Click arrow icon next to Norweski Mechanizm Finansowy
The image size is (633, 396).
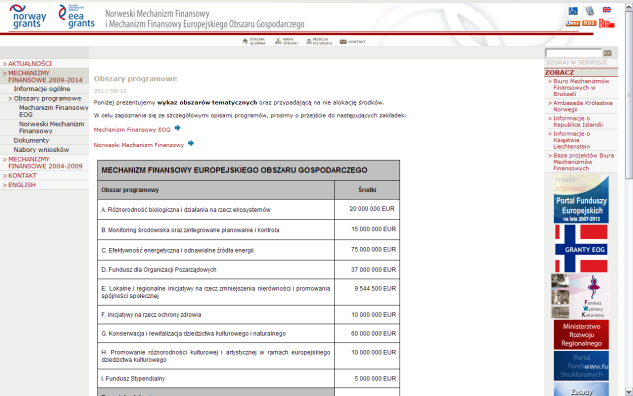click(x=191, y=143)
